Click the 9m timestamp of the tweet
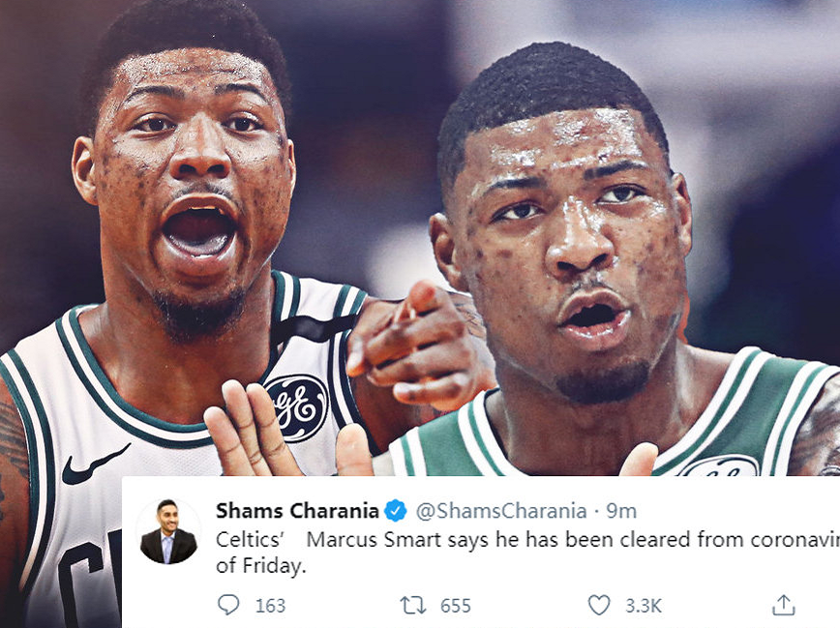840x628 pixels. tap(621, 511)
